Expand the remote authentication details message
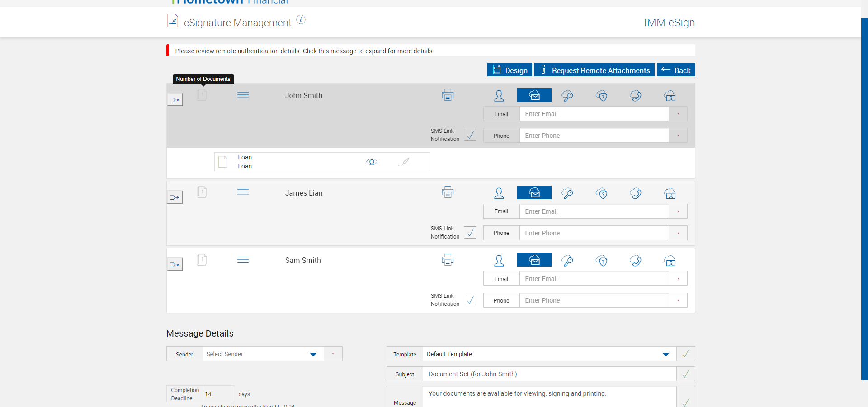 pyautogui.click(x=303, y=51)
